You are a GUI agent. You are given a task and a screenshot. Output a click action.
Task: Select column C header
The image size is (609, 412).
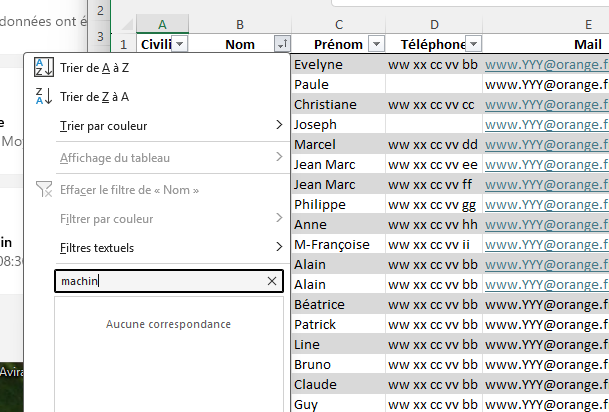pos(339,24)
